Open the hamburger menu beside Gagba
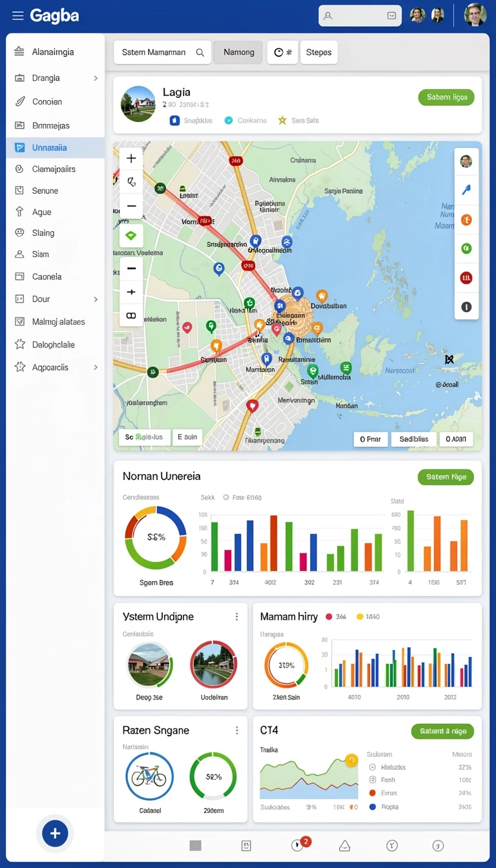 [x=17, y=15]
